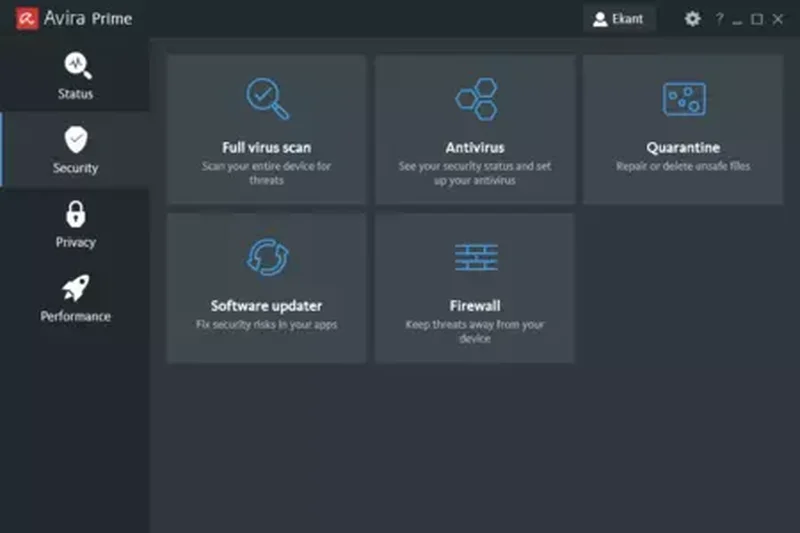Click the Antivirus tile title
Viewport: 800px width, 533px height.
475,148
